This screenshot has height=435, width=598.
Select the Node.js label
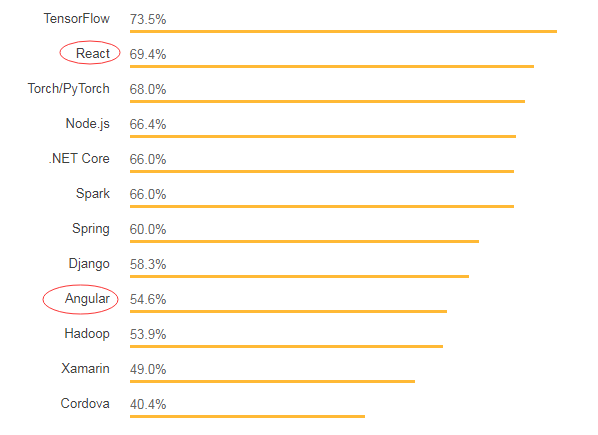[x=88, y=124]
